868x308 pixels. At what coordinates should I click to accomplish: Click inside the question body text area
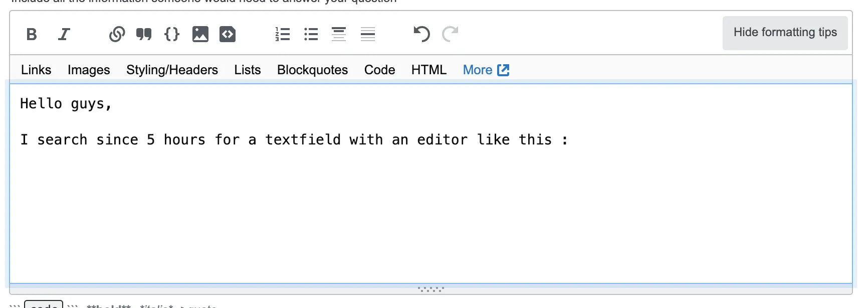pyautogui.click(x=431, y=184)
